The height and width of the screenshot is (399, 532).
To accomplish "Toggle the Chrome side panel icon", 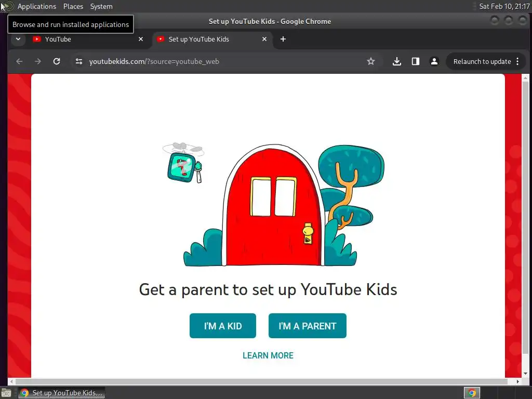I will 415,61.
